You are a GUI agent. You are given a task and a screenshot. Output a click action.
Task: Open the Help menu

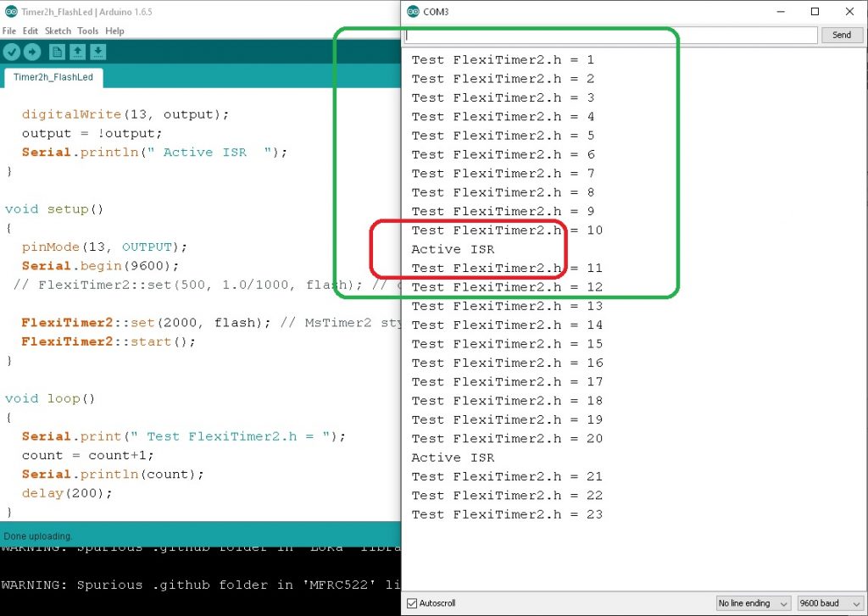pos(114,31)
